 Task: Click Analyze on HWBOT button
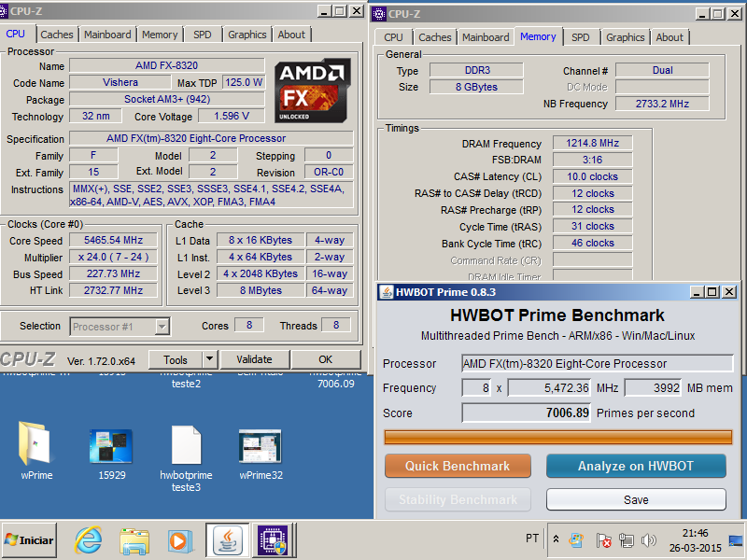636,465
